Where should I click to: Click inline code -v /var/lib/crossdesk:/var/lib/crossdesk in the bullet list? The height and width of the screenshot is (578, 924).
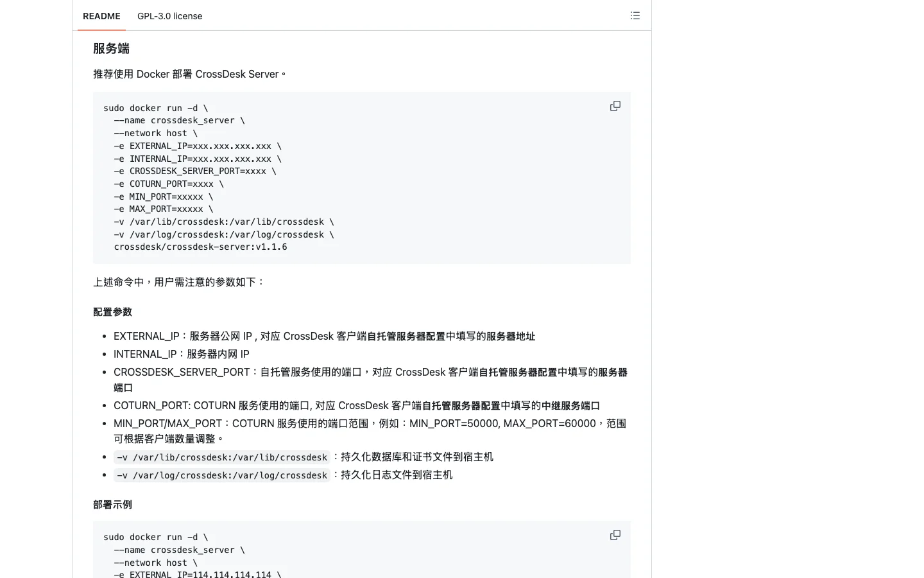222,457
